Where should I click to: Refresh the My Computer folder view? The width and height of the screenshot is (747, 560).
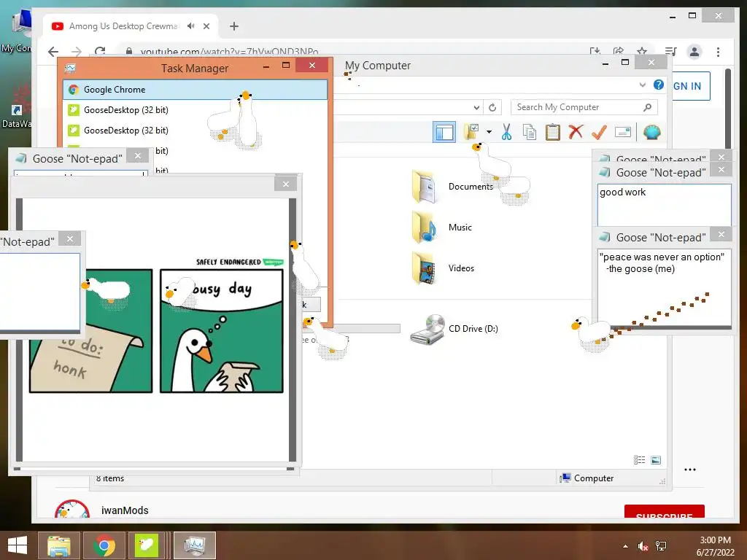[492, 107]
